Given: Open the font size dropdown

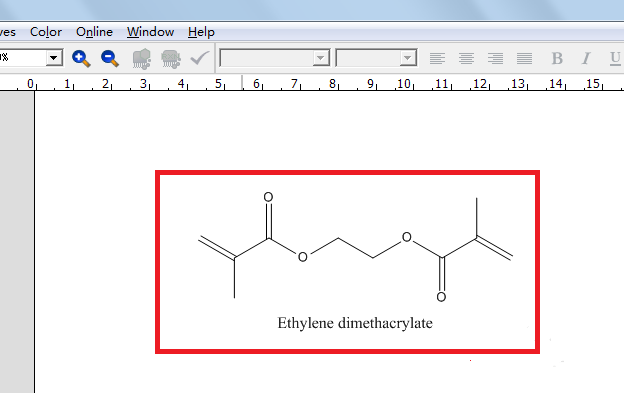Looking at the screenshot, I should (408, 58).
